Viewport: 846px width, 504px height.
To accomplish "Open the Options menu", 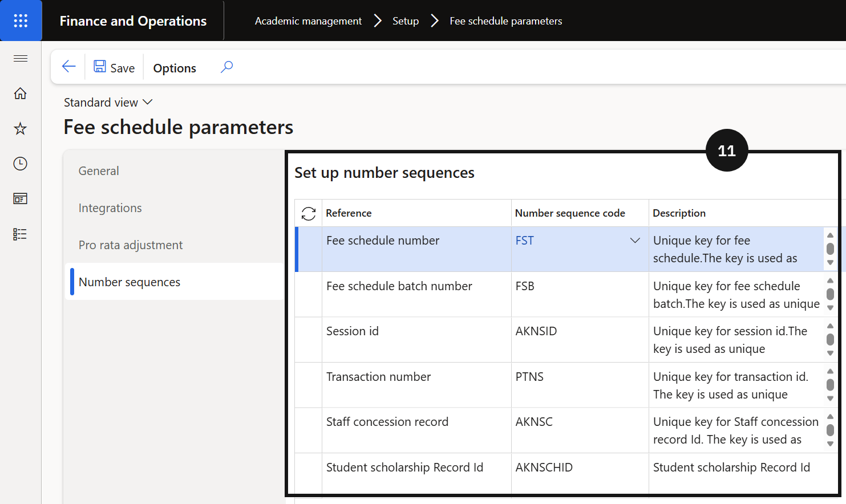I will (x=175, y=68).
